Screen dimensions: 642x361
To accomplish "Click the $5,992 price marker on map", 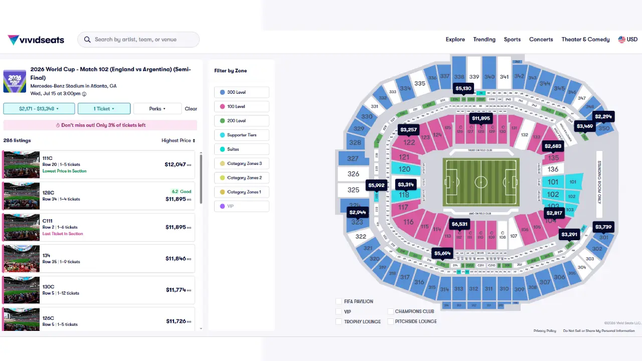I will coord(376,185).
